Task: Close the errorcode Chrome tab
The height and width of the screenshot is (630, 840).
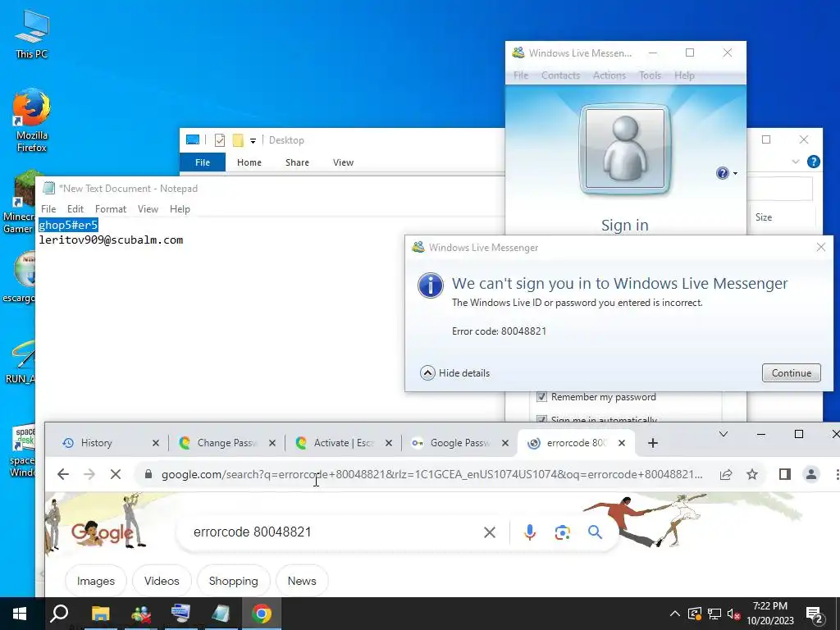Action: tap(622, 443)
